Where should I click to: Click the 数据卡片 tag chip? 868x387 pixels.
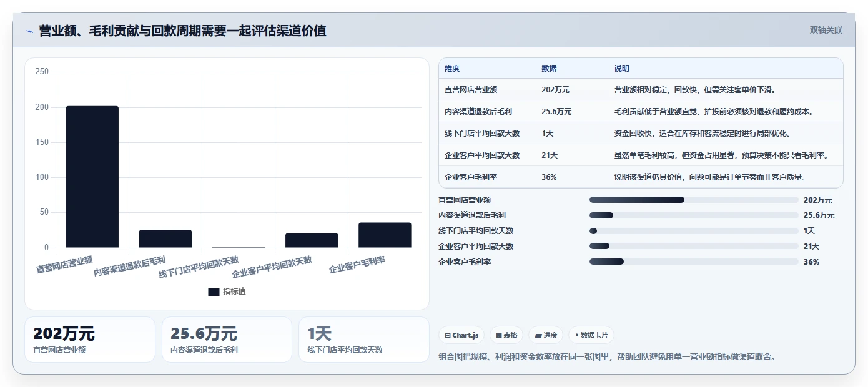[x=591, y=335]
